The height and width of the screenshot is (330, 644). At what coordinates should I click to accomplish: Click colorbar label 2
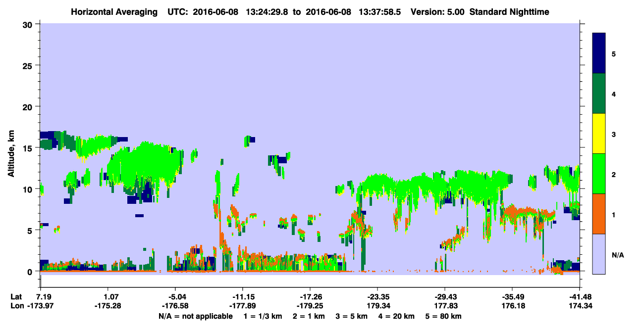[614, 174]
